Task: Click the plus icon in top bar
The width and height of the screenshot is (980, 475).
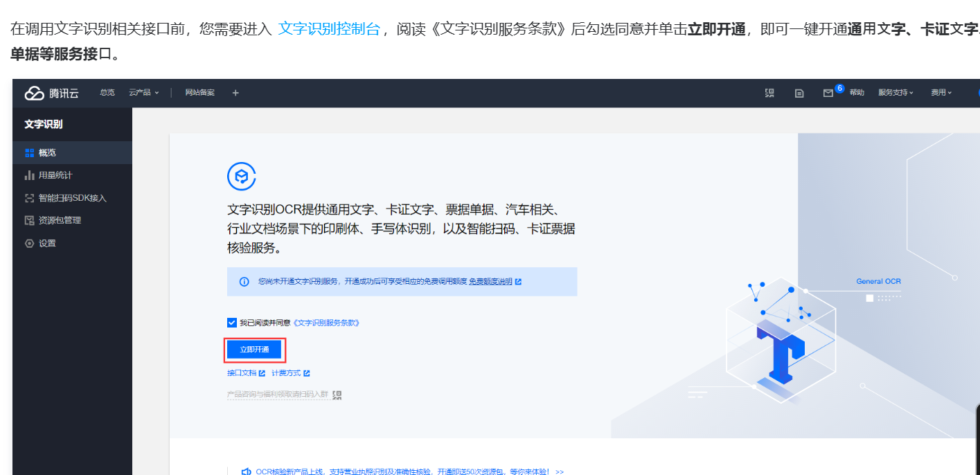Action: pos(235,93)
